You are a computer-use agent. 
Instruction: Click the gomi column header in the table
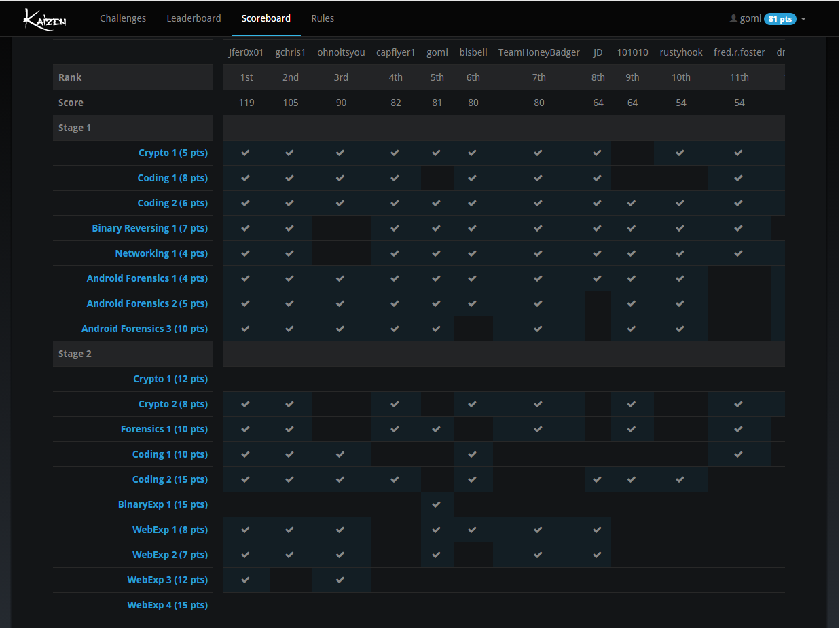click(437, 52)
